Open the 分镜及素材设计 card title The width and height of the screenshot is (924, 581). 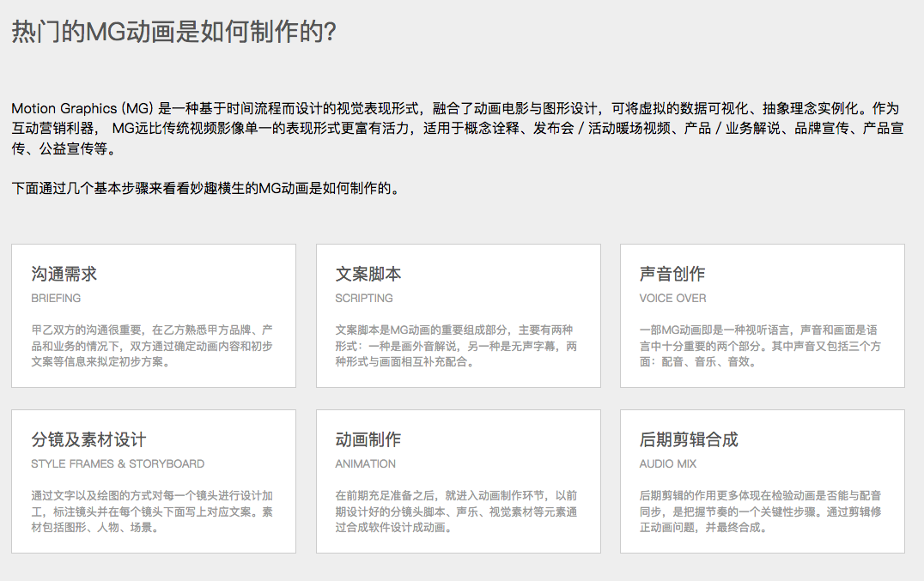click(x=88, y=439)
